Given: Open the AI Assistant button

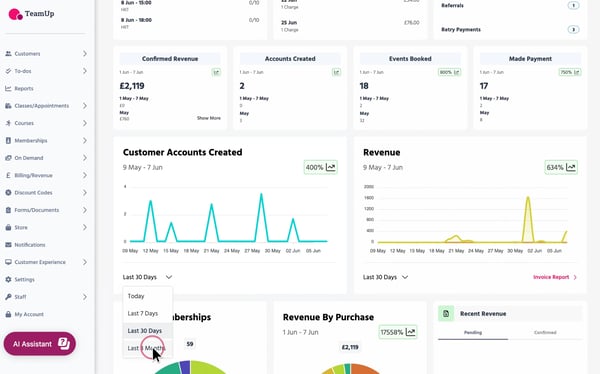Looking at the screenshot, I should [x=40, y=344].
